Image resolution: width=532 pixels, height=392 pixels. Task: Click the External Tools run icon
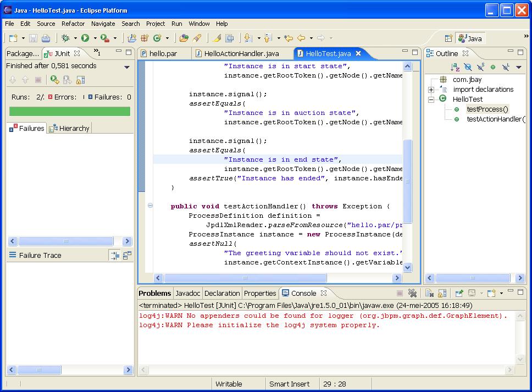105,38
